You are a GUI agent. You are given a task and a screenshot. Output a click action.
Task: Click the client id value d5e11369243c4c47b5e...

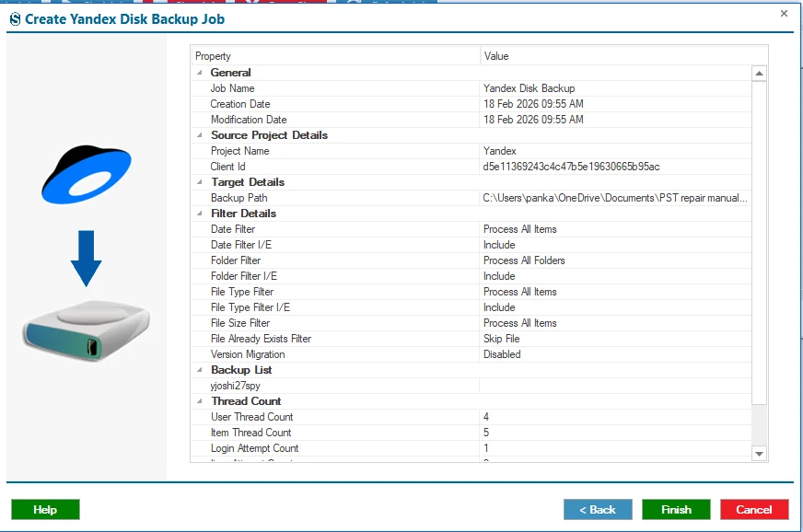(x=571, y=167)
